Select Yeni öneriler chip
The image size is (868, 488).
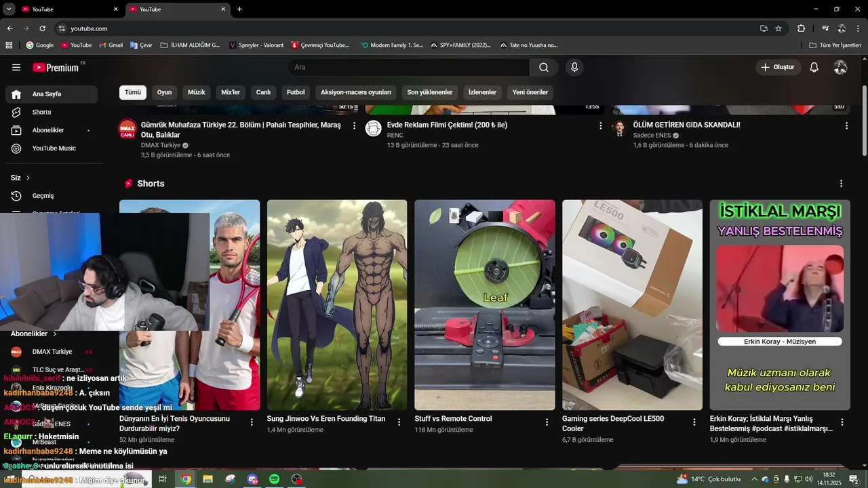click(x=530, y=92)
